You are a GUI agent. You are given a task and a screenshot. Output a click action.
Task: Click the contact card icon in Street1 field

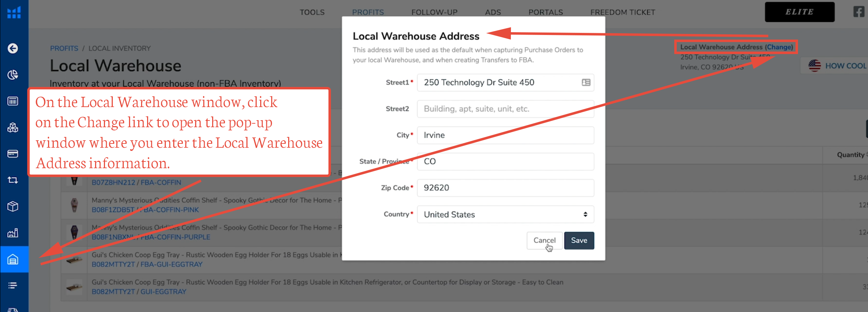(x=586, y=83)
